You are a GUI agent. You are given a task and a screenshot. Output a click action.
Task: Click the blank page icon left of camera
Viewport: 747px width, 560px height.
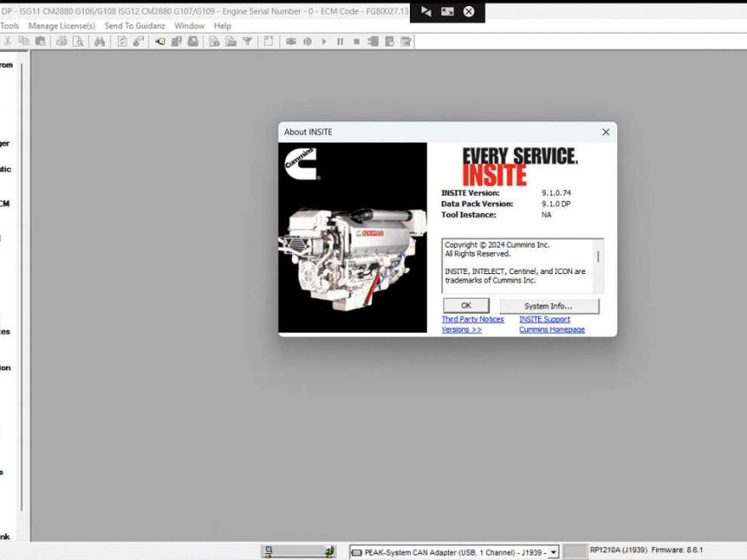click(x=269, y=42)
